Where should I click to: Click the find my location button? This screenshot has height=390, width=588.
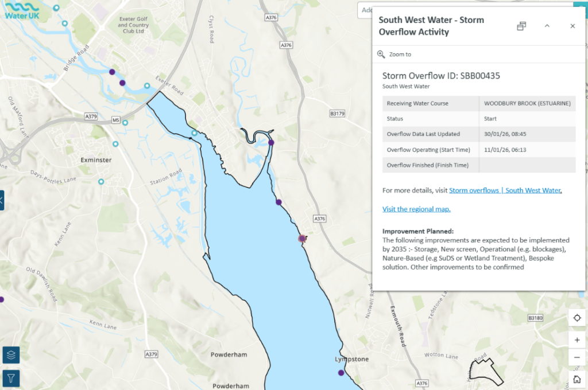click(x=577, y=318)
